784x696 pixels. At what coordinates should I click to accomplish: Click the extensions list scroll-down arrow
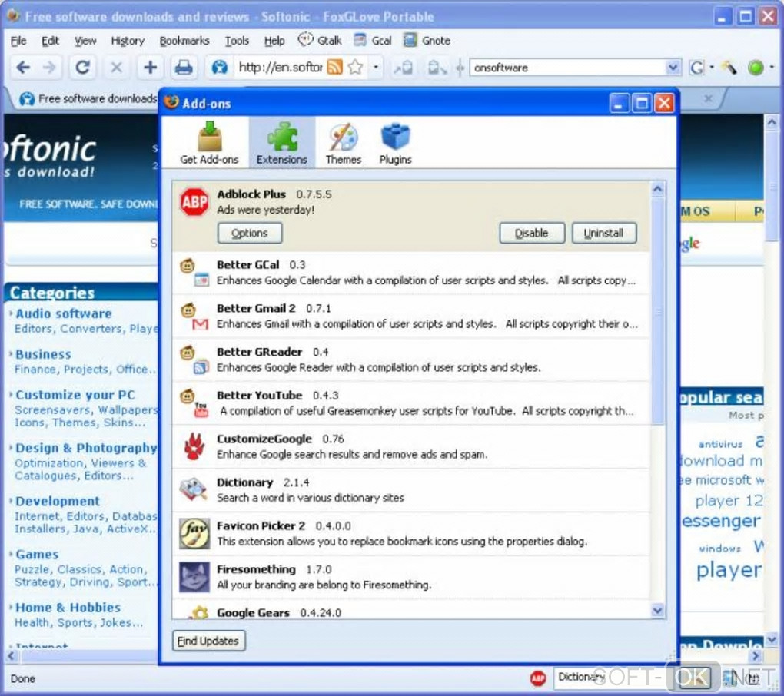coord(658,610)
